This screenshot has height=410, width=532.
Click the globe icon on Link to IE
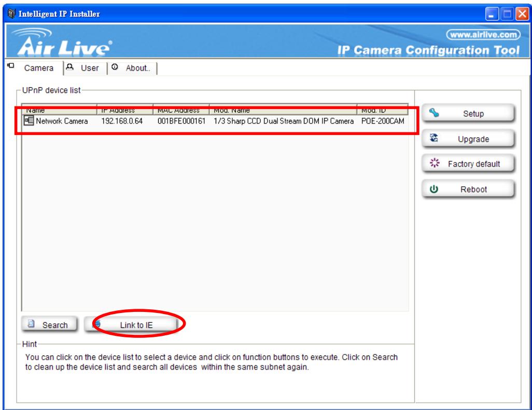coord(97,324)
